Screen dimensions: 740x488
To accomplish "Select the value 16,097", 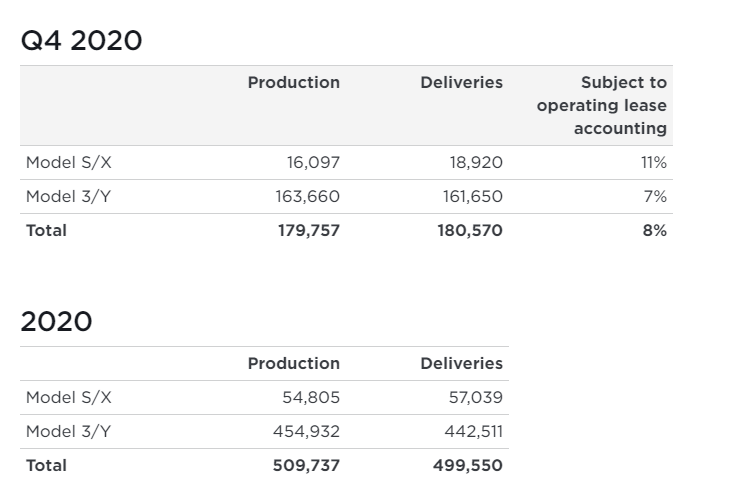I will [313, 162].
